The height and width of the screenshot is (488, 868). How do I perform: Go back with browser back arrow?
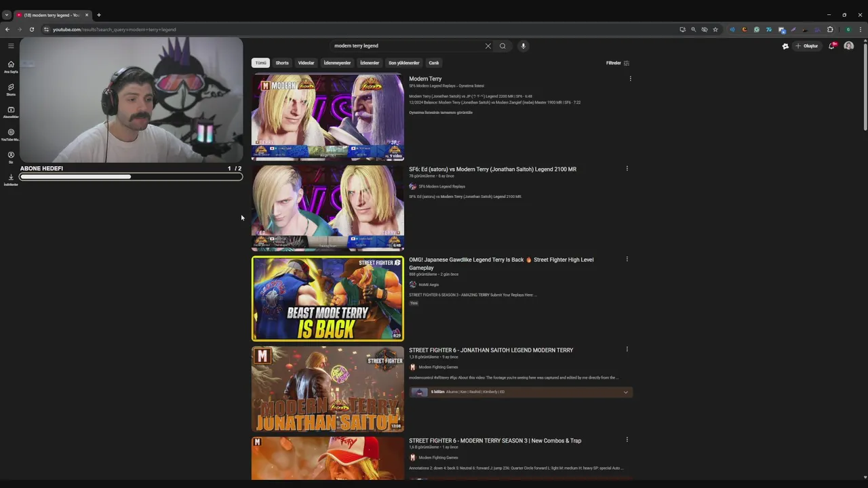tap(7, 29)
